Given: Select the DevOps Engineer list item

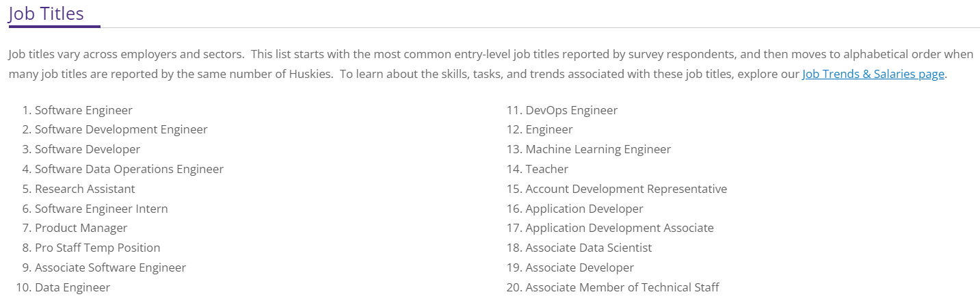Looking at the screenshot, I should point(571,110).
